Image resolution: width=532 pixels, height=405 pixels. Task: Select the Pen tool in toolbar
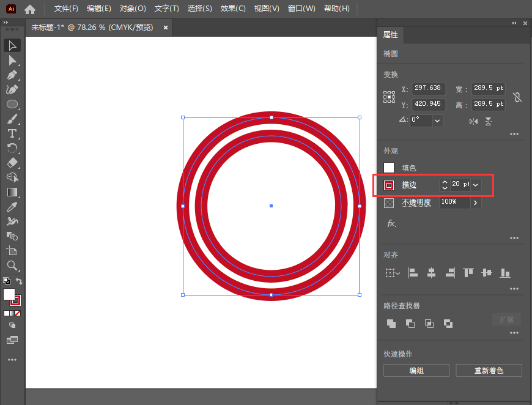(x=12, y=75)
